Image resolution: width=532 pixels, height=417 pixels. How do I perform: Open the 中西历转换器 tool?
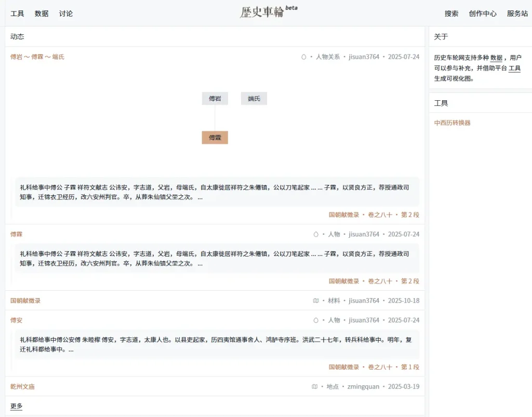point(453,123)
